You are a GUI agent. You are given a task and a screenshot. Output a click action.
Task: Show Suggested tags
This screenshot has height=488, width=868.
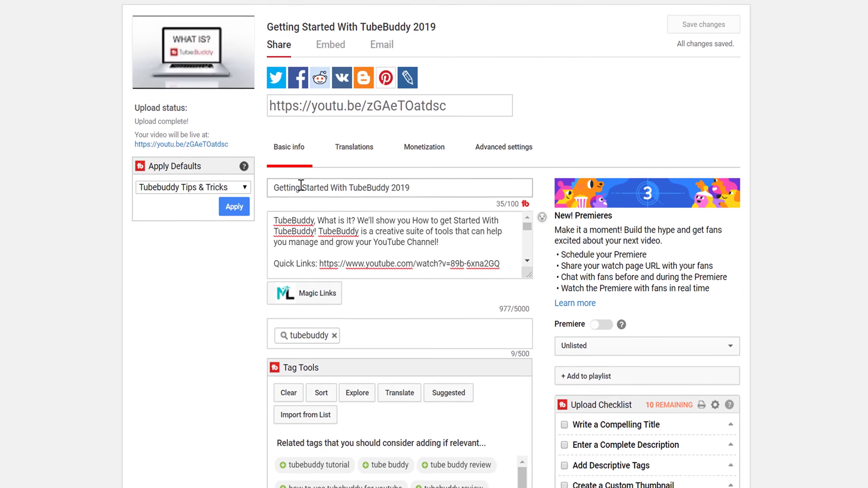coord(448,393)
